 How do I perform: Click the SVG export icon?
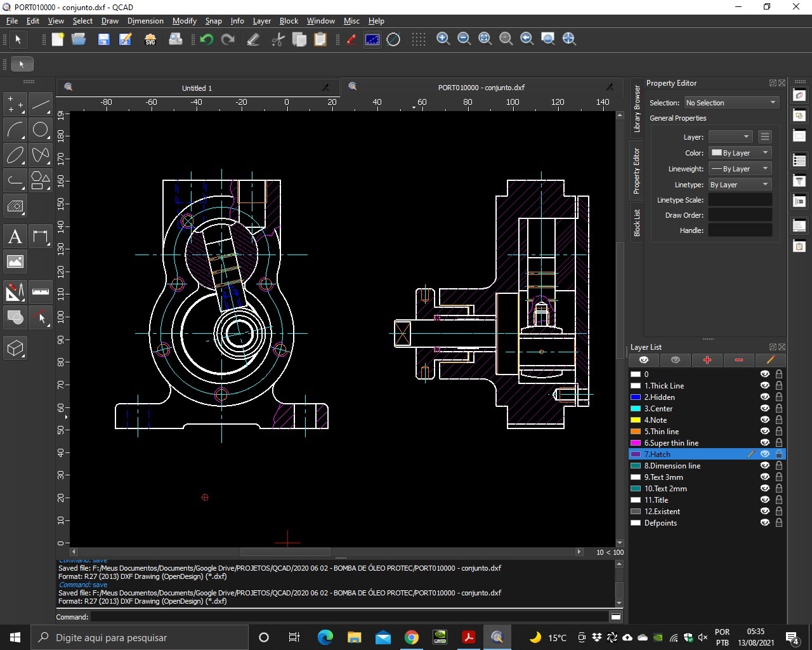[x=150, y=39]
